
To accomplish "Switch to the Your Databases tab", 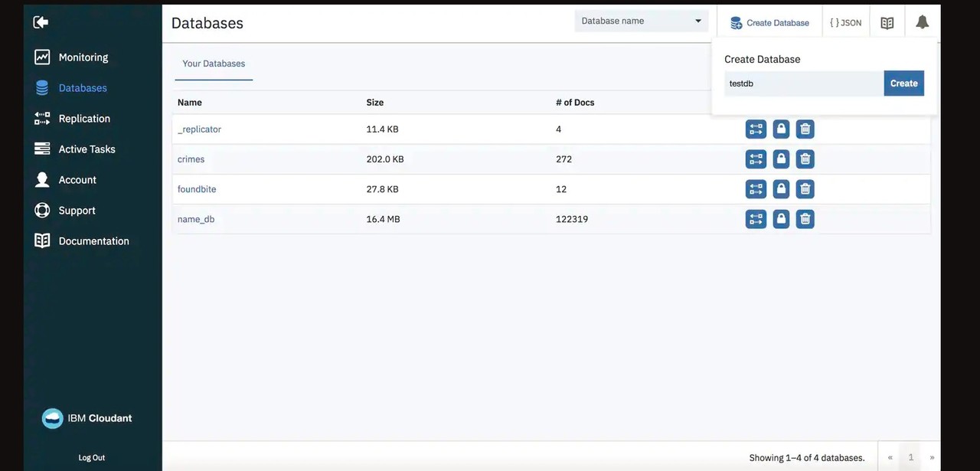I will pyautogui.click(x=214, y=64).
